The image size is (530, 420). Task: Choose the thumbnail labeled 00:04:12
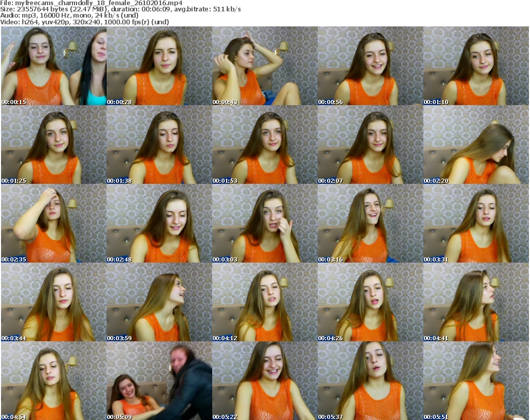[x=264, y=302]
